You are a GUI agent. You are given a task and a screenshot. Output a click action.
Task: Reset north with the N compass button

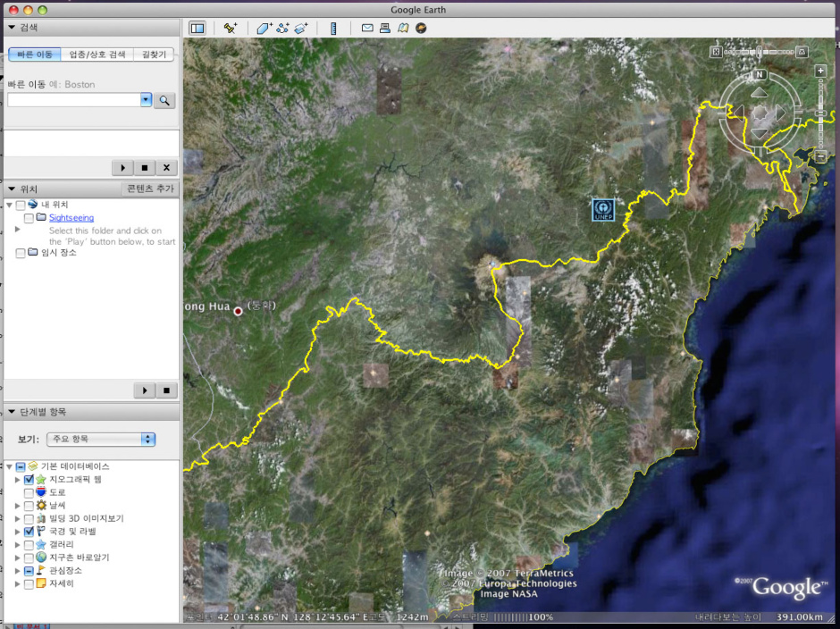759,75
